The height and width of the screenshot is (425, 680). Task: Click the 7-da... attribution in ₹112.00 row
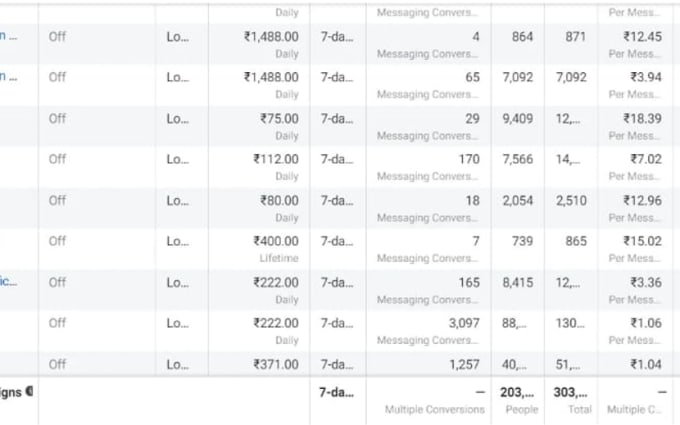[x=337, y=159]
